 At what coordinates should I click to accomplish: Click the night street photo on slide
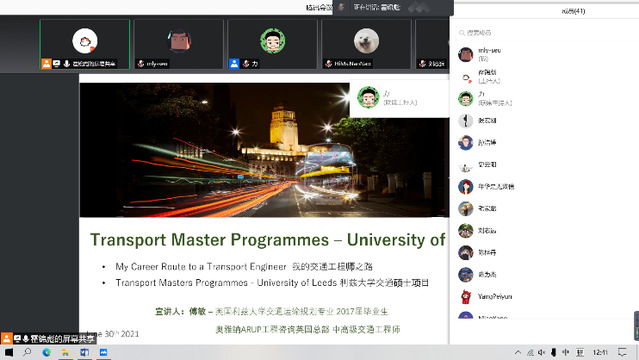(x=264, y=150)
